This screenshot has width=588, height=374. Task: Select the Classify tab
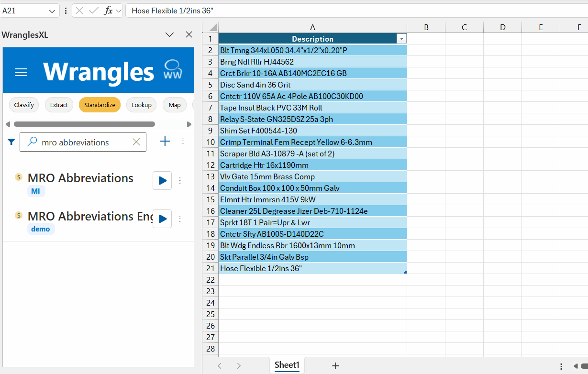[24, 105]
